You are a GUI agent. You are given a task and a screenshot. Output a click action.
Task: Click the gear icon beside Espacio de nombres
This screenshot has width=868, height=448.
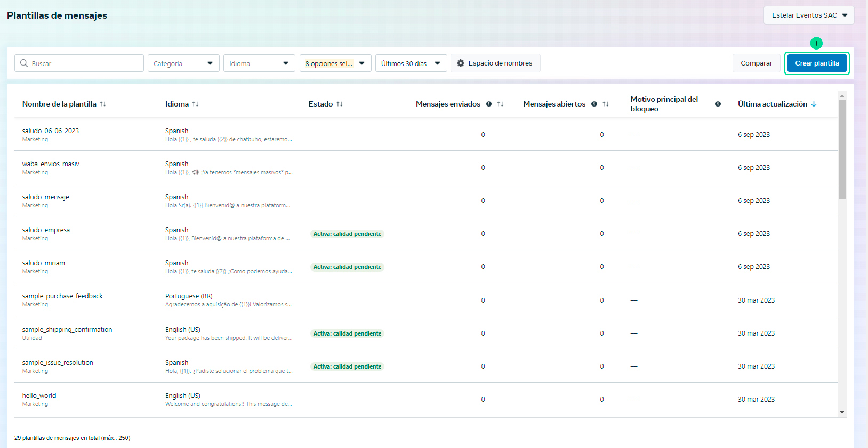(x=461, y=63)
